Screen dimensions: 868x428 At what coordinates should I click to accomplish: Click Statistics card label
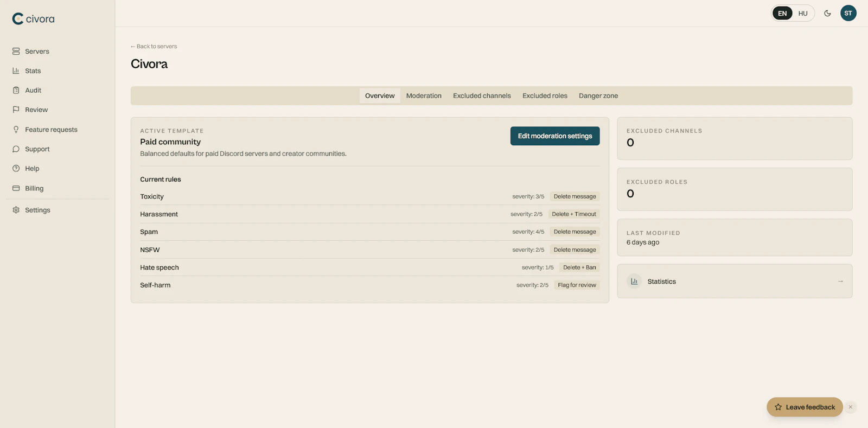pos(662,282)
